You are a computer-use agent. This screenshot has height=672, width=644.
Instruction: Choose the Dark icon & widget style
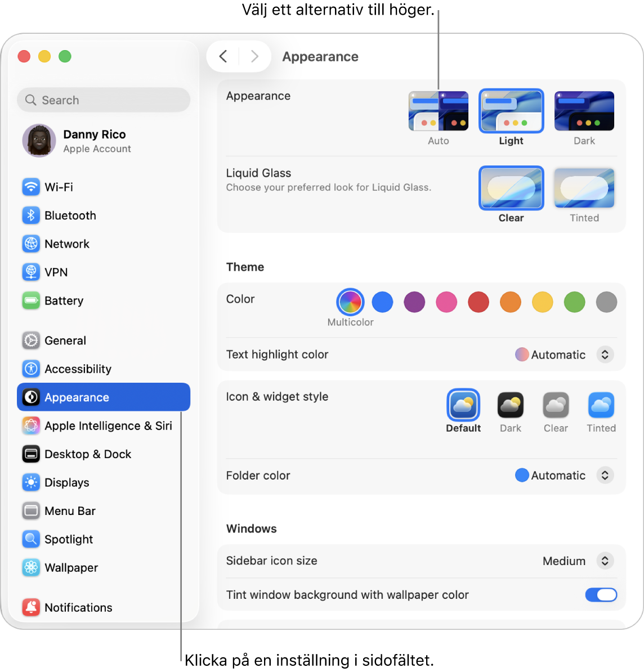510,405
